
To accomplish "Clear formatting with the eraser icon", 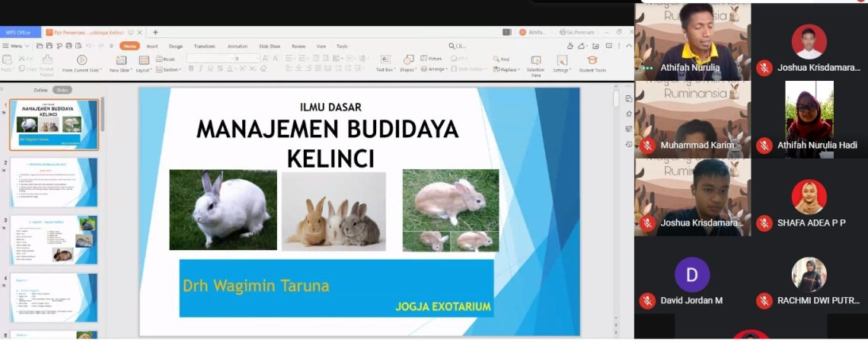I will (x=263, y=69).
